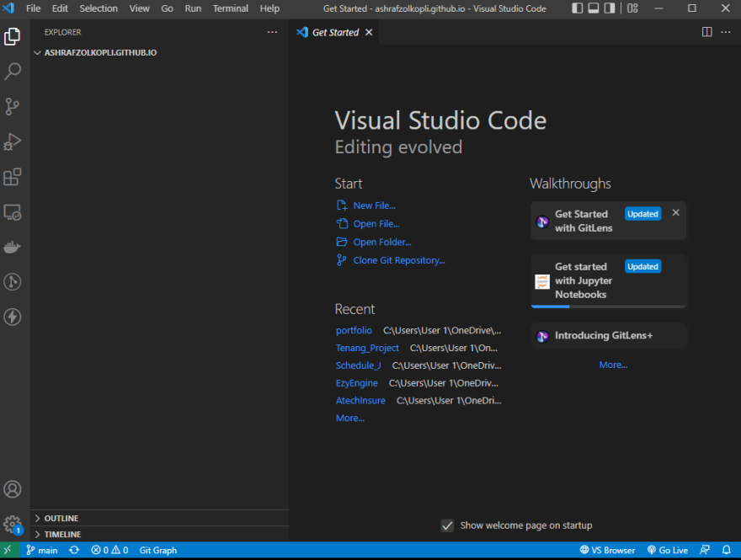
Task: Click main branch in status bar
Action: coord(41,550)
